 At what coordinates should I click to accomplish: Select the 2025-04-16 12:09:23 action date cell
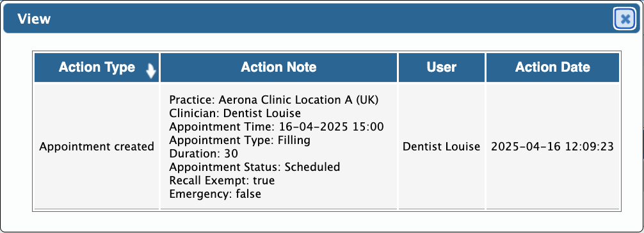pyautogui.click(x=552, y=147)
